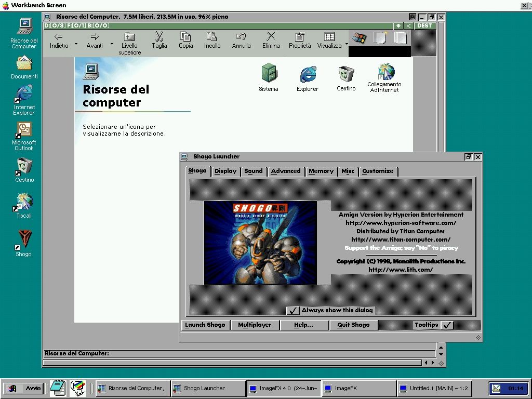The width and height of the screenshot is (532, 399).
Task: Click the Indietro back arrow icon
Action: (x=58, y=37)
